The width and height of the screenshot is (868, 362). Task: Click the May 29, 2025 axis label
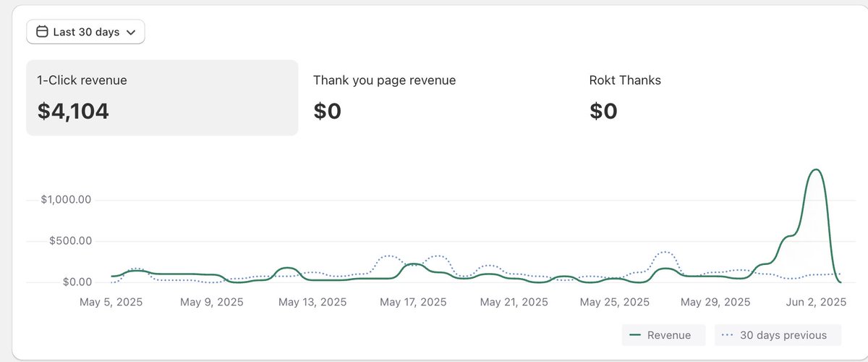point(715,302)
